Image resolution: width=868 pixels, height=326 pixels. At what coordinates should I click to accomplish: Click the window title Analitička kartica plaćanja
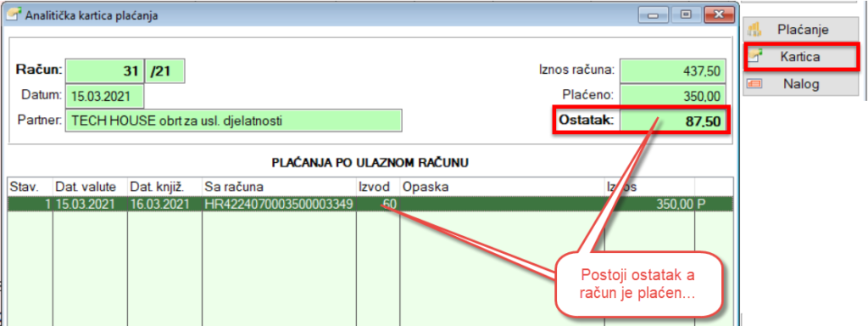pos(92,15)
